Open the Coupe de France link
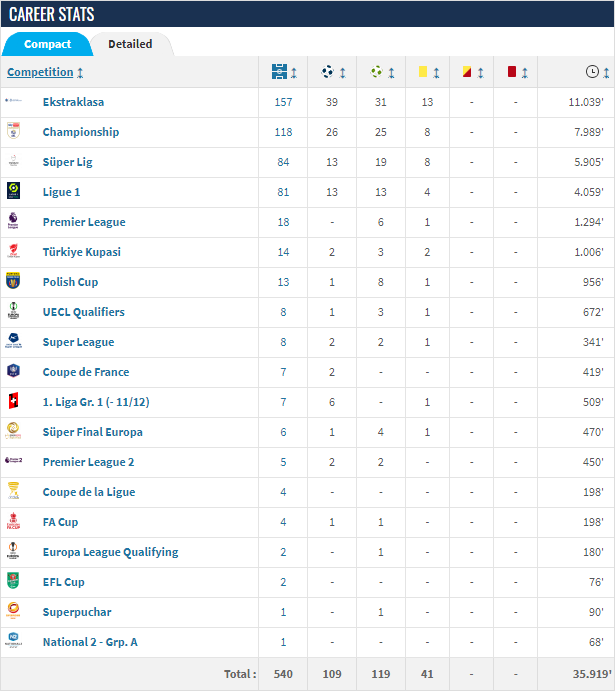 86,372
